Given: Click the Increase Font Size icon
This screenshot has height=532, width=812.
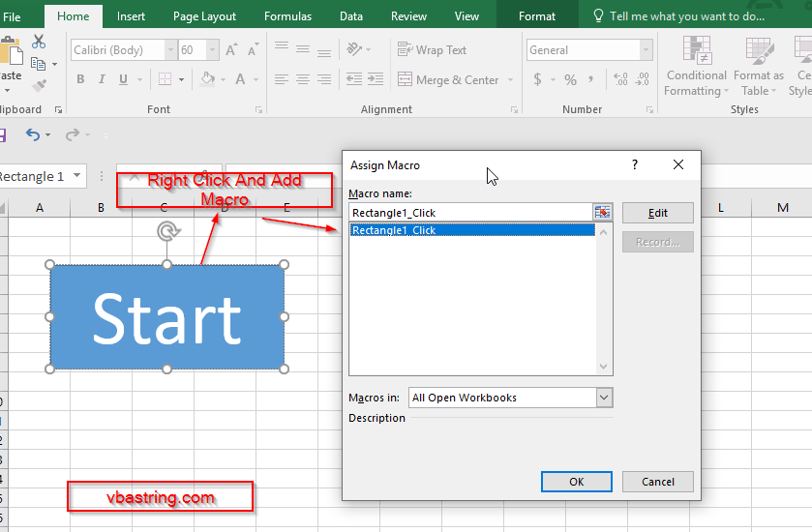Looking at the screenshot, I should coord(230,50).
